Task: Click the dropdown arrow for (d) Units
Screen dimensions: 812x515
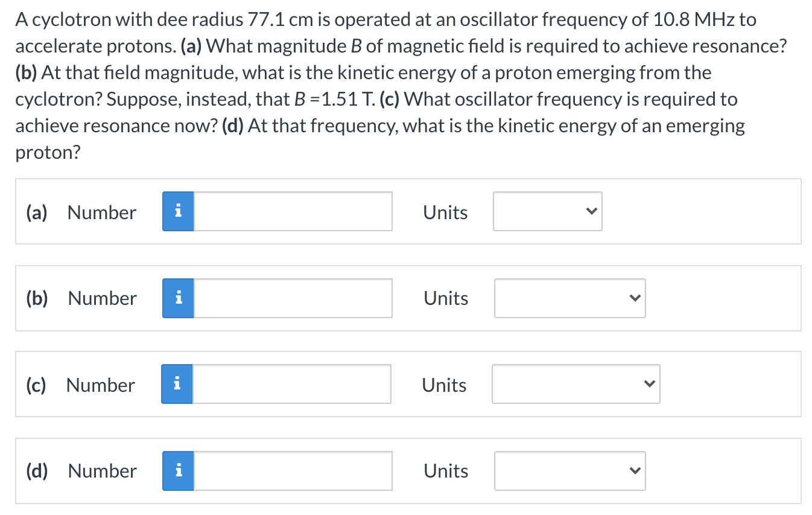Action: [x=633, y=470]
